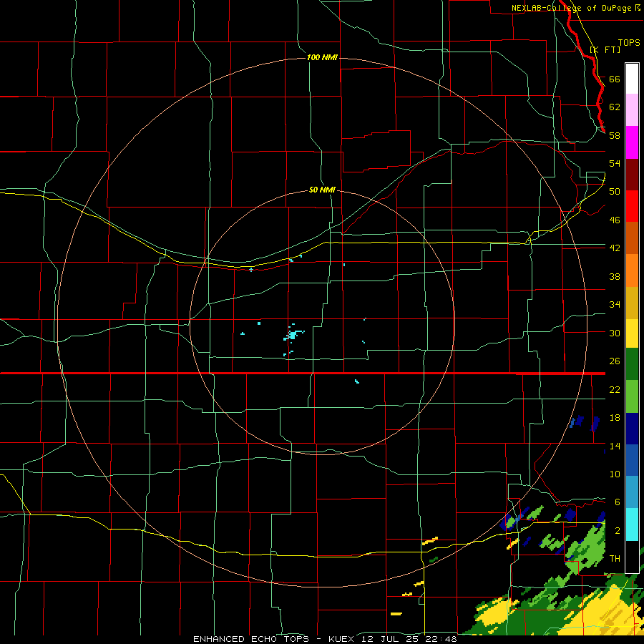Click the '54' legend value
This screenshot has height=644, width=644.
[x=615, y=163]
